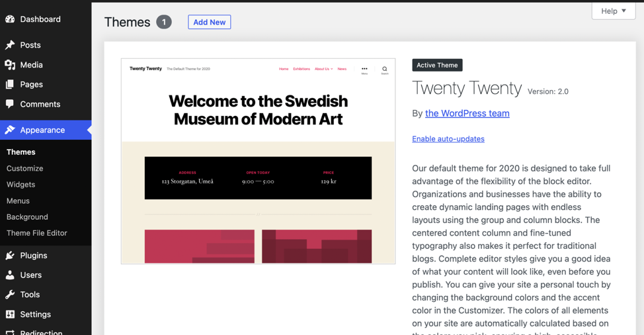Click Home link in theme preview
Screen dimensions: 644x335
pyautogui.click(x=284, y=69)
